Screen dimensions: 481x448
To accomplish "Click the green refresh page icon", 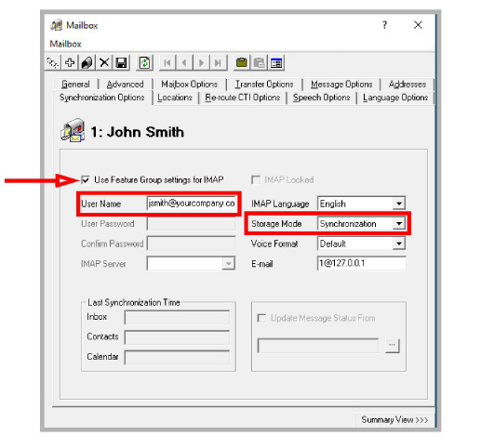I will tap(144, 63).
